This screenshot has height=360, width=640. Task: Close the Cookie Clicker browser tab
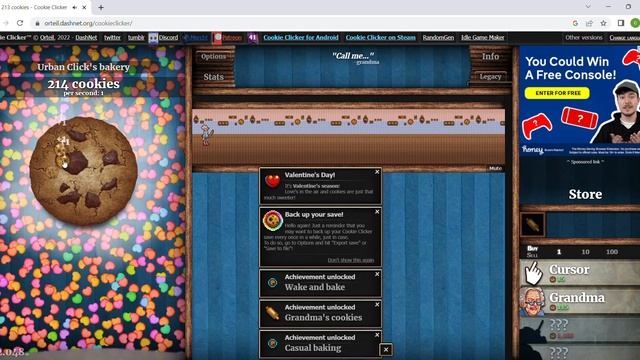[x=84, y=7]
